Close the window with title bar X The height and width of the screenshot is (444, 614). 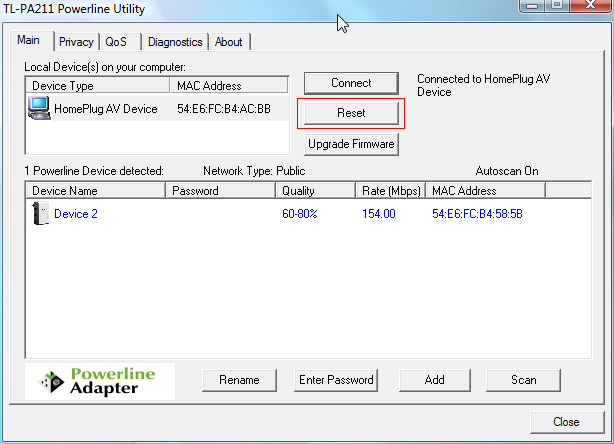click(x=591, y=5)
